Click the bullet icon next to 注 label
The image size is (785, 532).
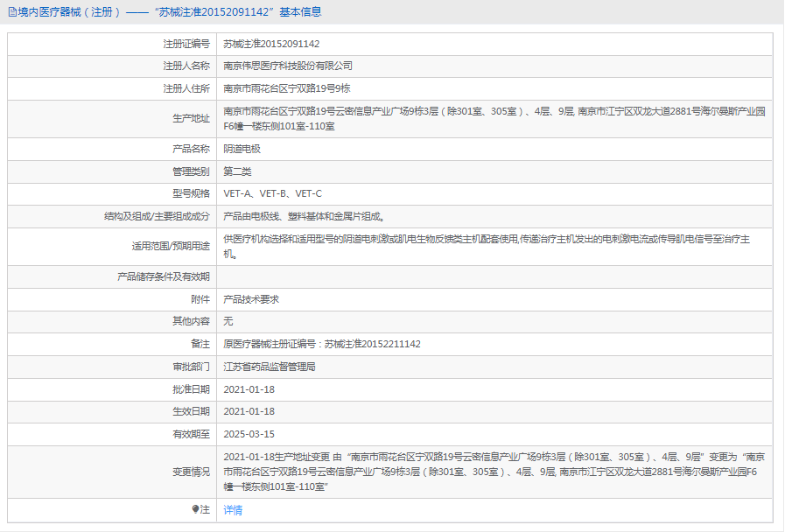click(195, 509)
